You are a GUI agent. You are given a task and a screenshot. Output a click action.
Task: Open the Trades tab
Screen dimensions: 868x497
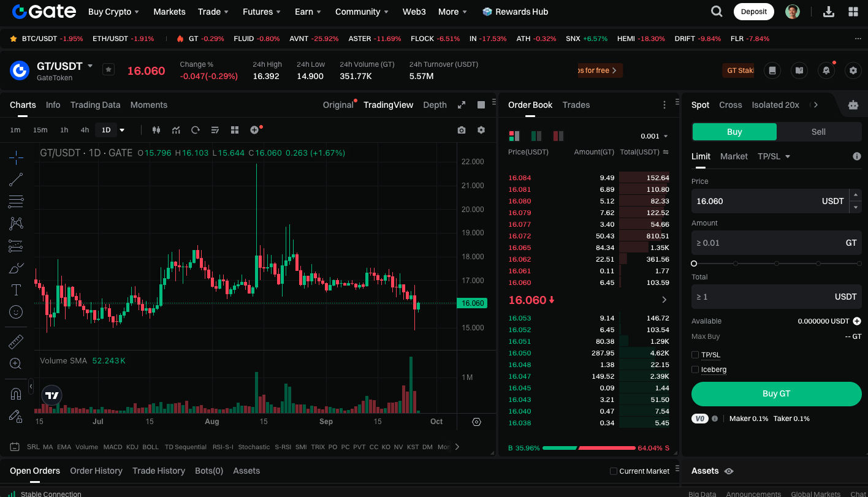[x=576, y=105]
